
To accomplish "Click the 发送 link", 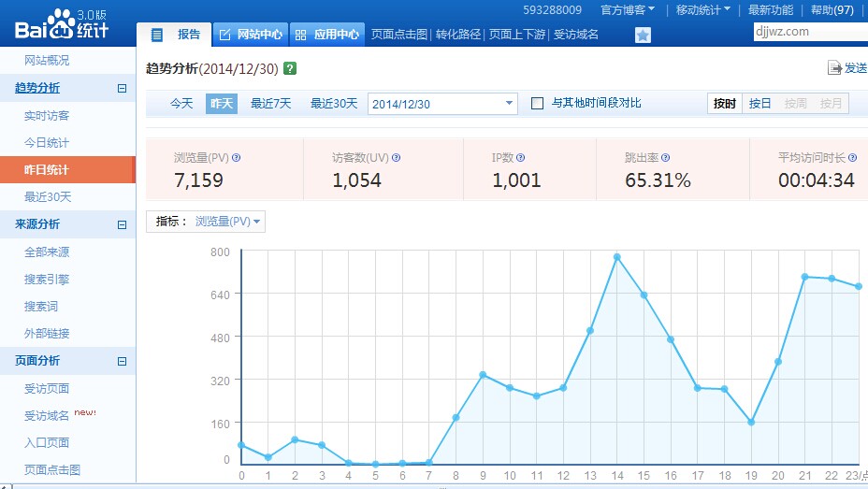I will [856, 68].
